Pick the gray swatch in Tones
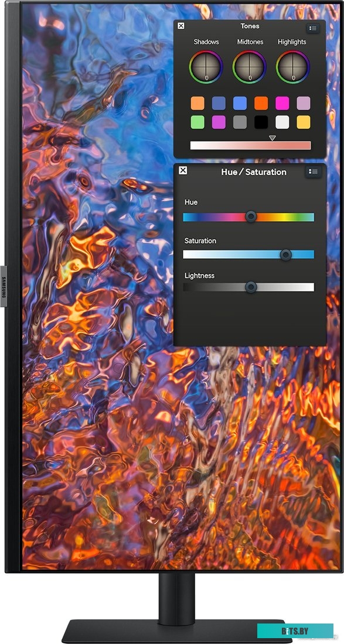This screenshot has height=644, width=344. click(240, 122)
